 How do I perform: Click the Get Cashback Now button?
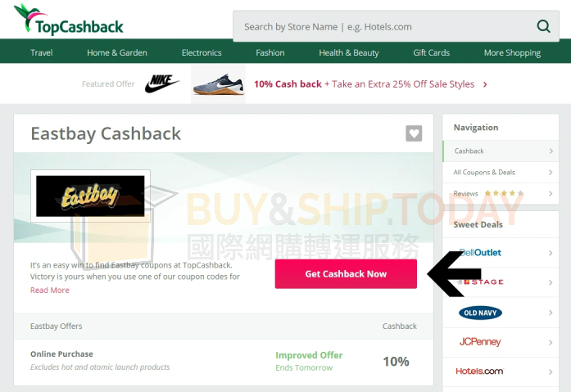[x=346, y=274]
